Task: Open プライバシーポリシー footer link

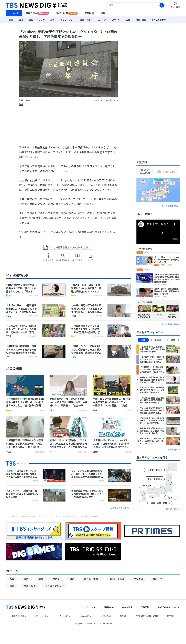Action: (x=43, y=616)
